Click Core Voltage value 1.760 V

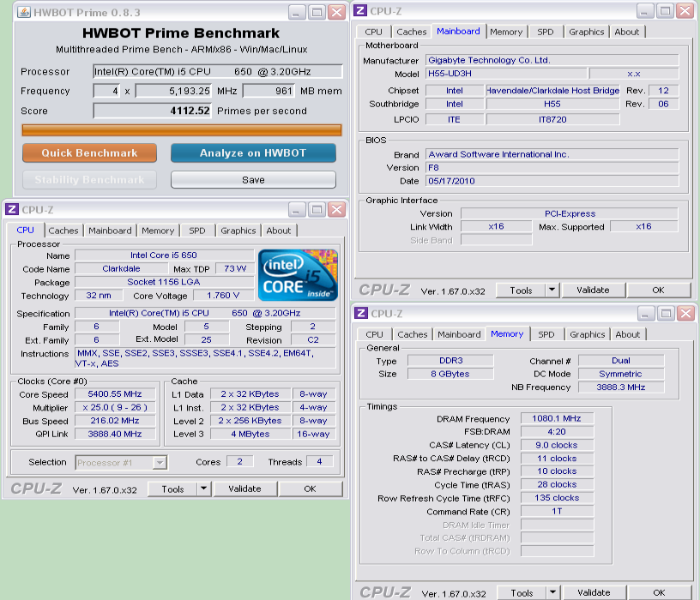pyautogui.click(x=223, y=296)
